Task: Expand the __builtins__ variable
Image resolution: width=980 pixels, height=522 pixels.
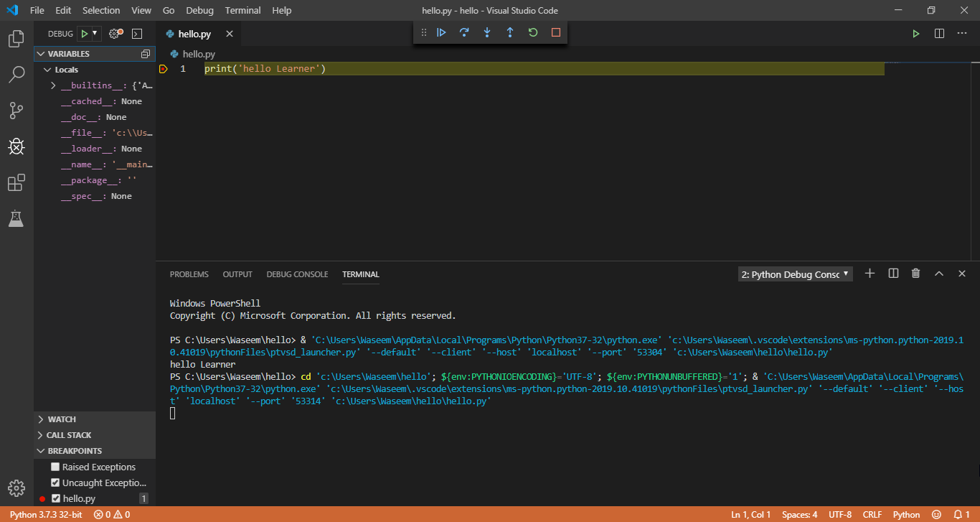Action: [53, 85]
